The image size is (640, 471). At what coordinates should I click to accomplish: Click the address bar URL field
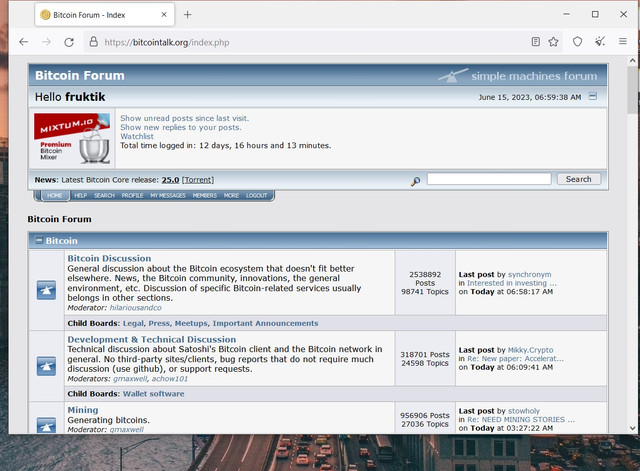[306, 42]
